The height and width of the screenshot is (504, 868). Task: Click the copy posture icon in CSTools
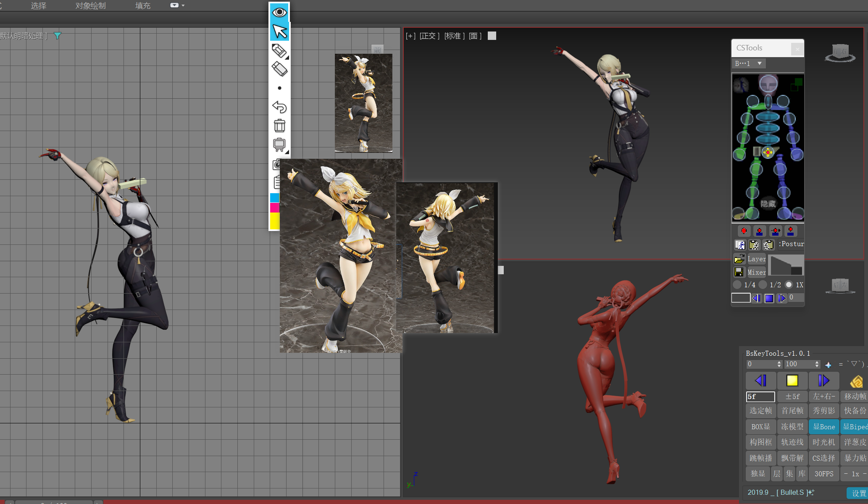(740, 244)
